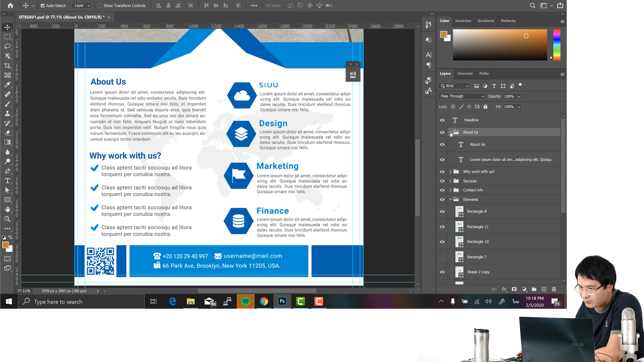Select the Rectangle shape tool
Screen dimensions: 644x362
click(x=7, y=200)
